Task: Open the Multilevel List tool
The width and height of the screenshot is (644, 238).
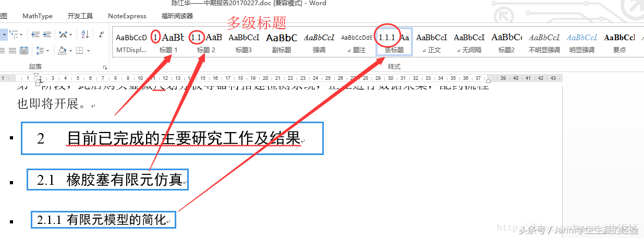Action: click(x=14, y=34)
